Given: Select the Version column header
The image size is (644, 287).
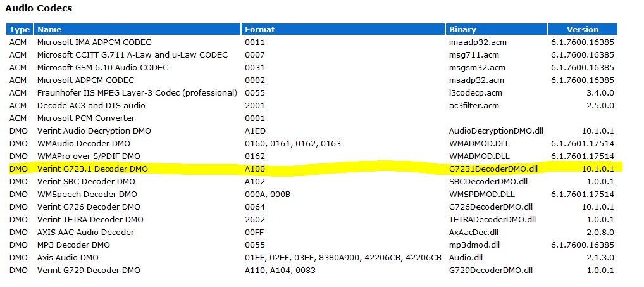Looking at the screenshot, I should [x=583, y=29].
